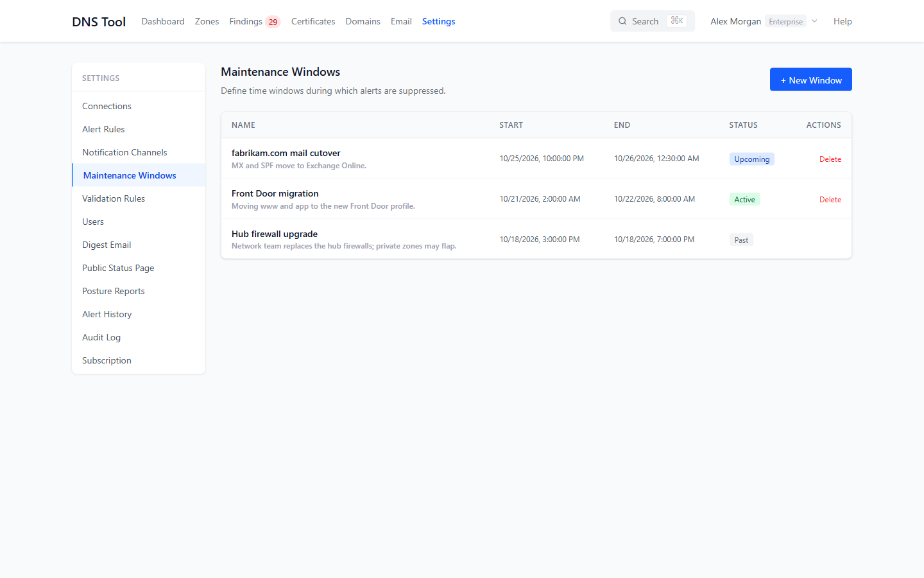Click the Past status badge

click(x=741, y=240)
